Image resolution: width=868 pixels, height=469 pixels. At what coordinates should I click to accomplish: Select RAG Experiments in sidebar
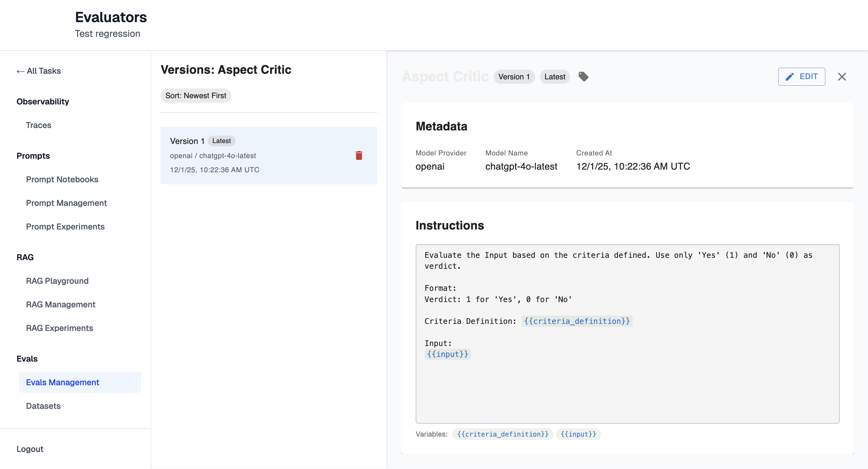click(x=59, y=328)
